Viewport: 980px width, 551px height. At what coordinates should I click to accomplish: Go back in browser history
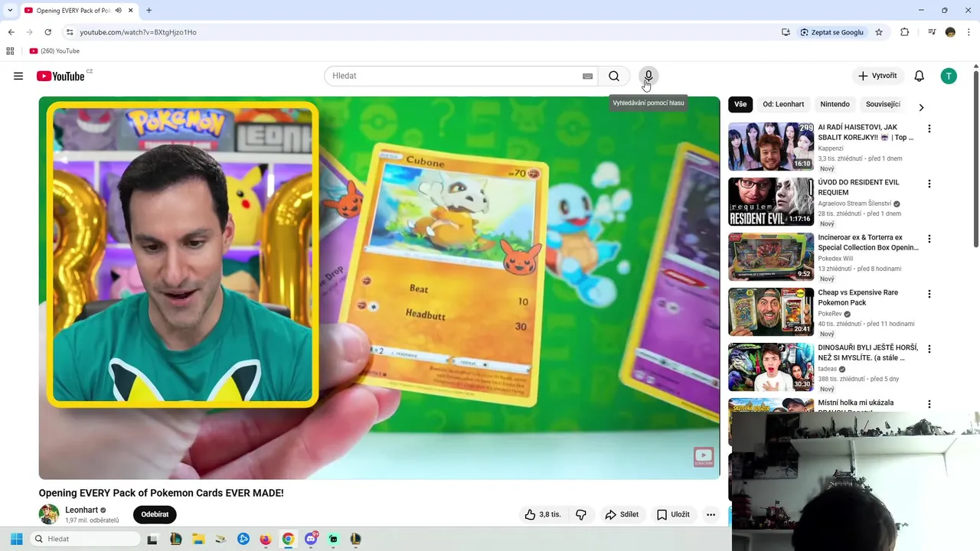click(11, 32)
